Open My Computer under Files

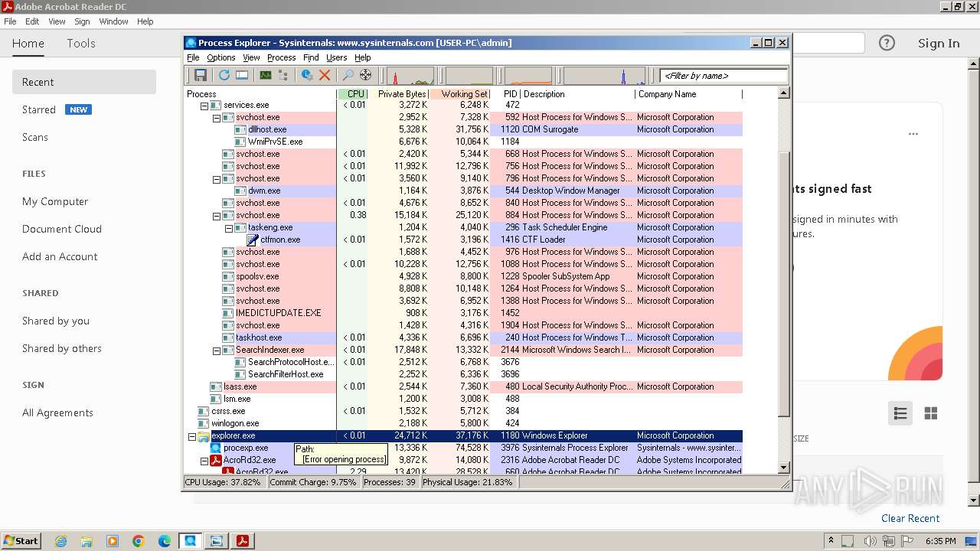55,201
